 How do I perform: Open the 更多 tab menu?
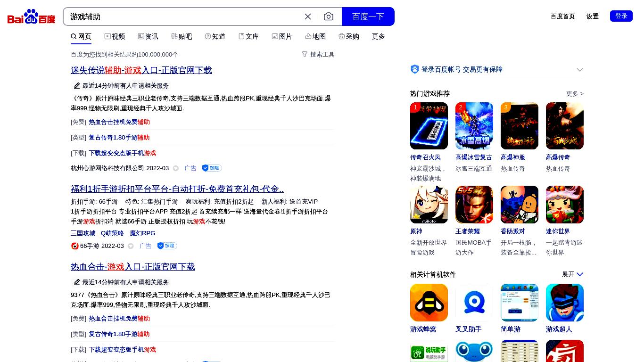pos(379,36)
